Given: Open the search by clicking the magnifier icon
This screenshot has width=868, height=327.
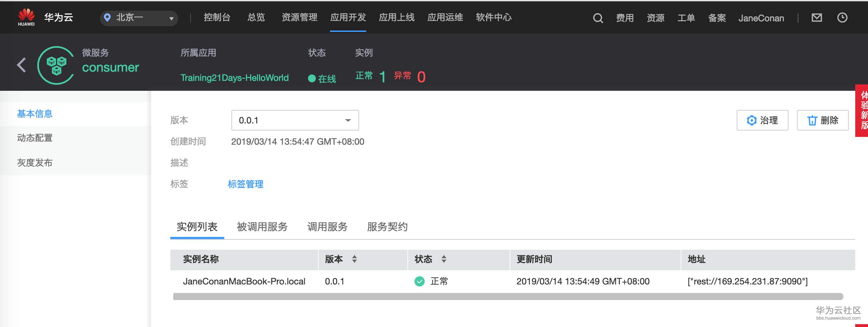Looking at the screenshot, I should pos(598,18).
